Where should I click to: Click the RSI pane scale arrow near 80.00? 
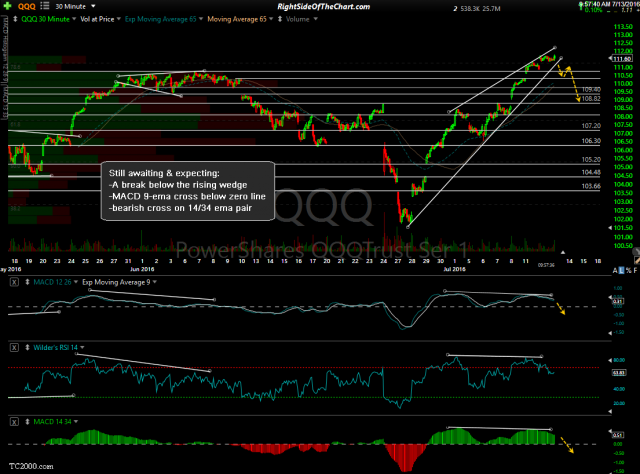click(610, 360)
